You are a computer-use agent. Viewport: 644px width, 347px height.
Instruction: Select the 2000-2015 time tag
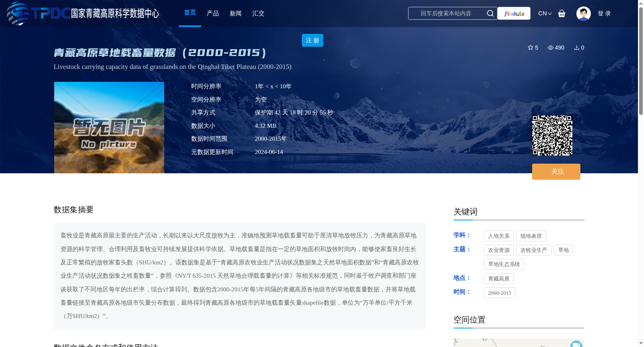[x=500, y=293]
